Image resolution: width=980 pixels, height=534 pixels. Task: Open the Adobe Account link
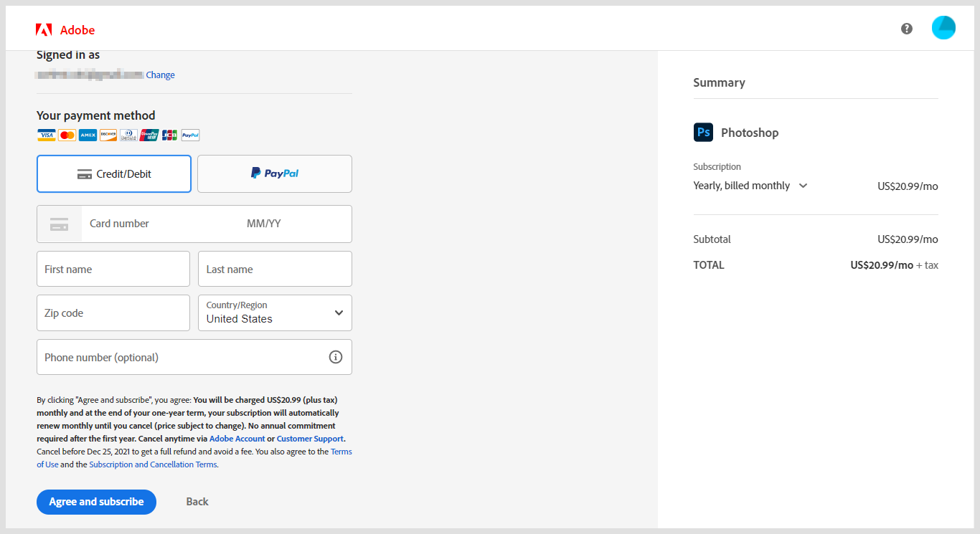237,439
